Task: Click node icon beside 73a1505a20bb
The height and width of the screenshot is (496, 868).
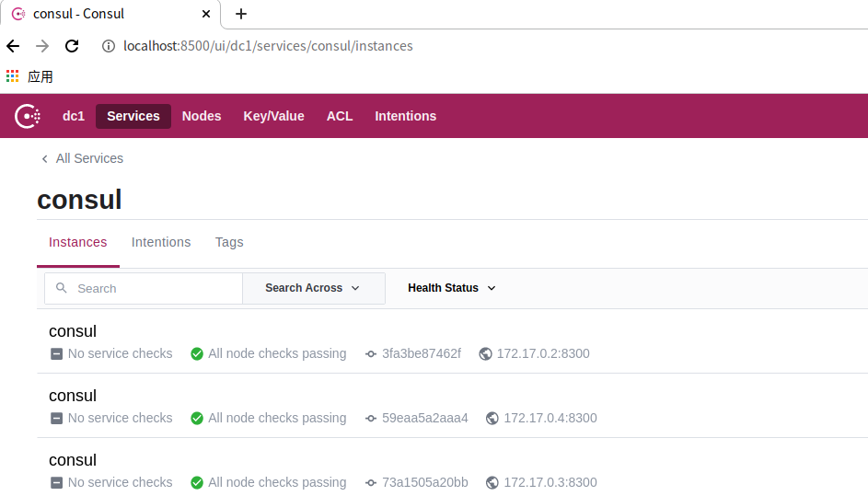Action: click(x=371, y=483)
